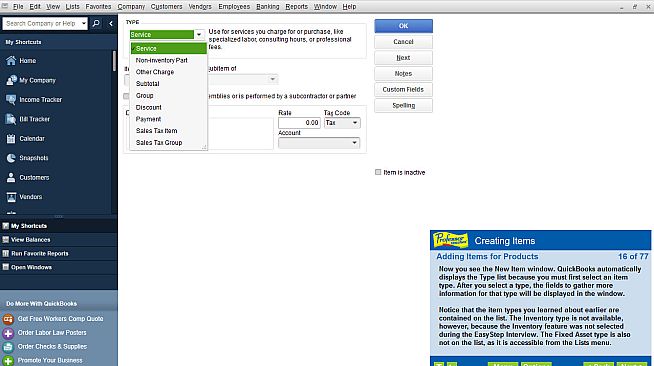Click the search magnifier icon
Viewport: 654px width, 366px height.
[96, 23]
